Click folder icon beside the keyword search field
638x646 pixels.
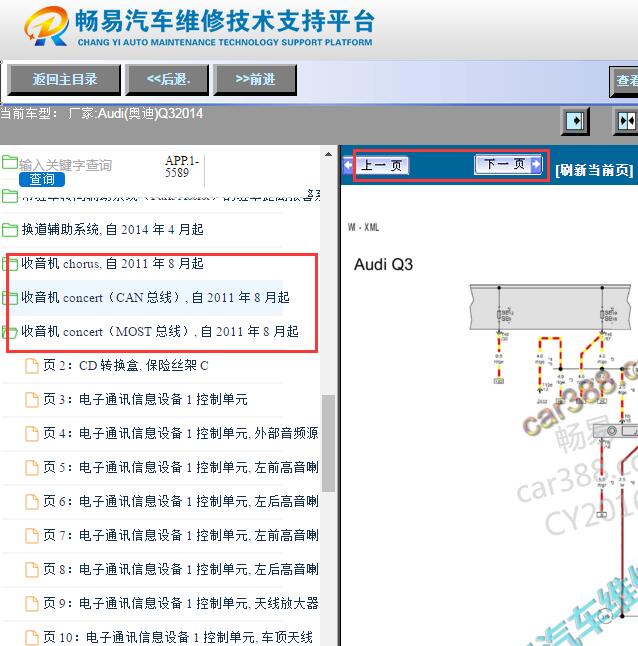9,162
